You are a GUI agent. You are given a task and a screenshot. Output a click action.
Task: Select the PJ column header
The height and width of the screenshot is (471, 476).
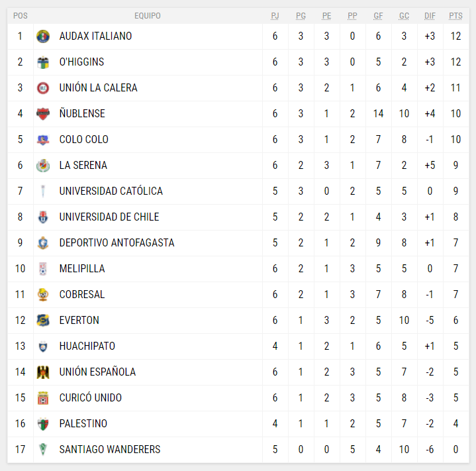[275, 16]
